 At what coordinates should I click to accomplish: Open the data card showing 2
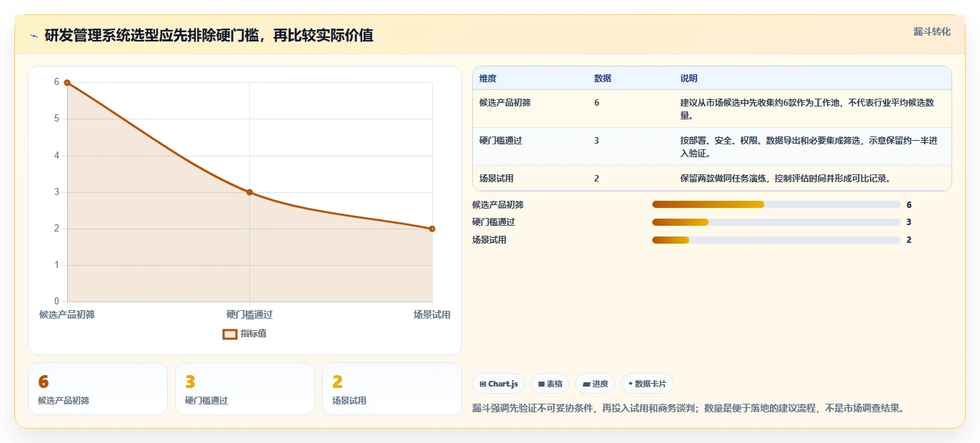[x=392, y=389]
